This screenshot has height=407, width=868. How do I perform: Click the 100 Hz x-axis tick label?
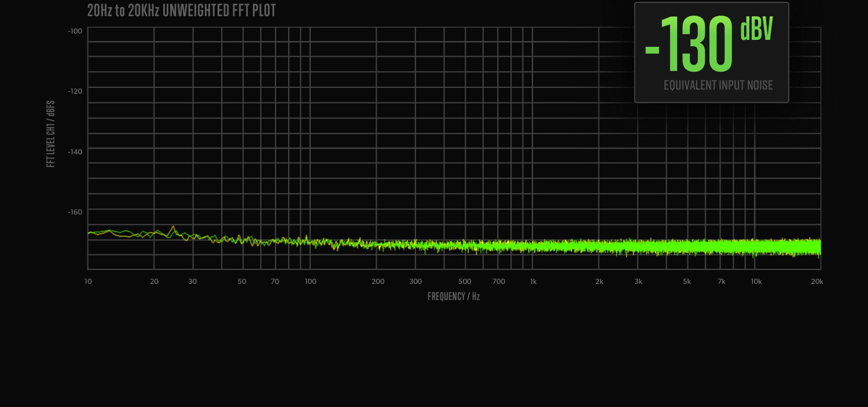tap(310, 282)
